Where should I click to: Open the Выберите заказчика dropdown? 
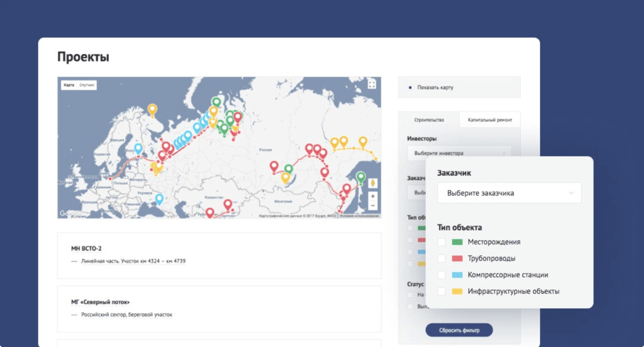509,193
